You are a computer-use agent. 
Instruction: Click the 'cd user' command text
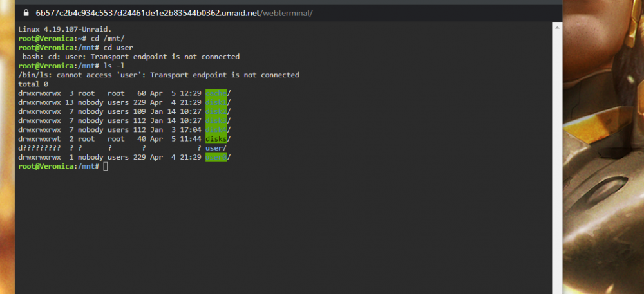118,48
